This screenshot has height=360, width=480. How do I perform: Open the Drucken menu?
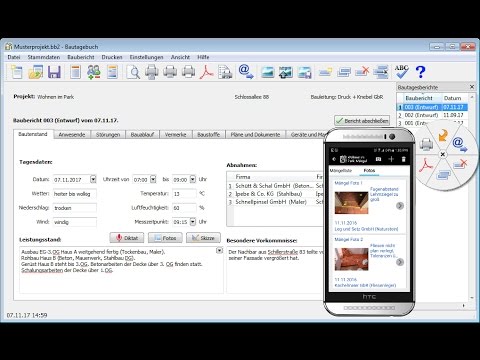[x=112, y=57]
